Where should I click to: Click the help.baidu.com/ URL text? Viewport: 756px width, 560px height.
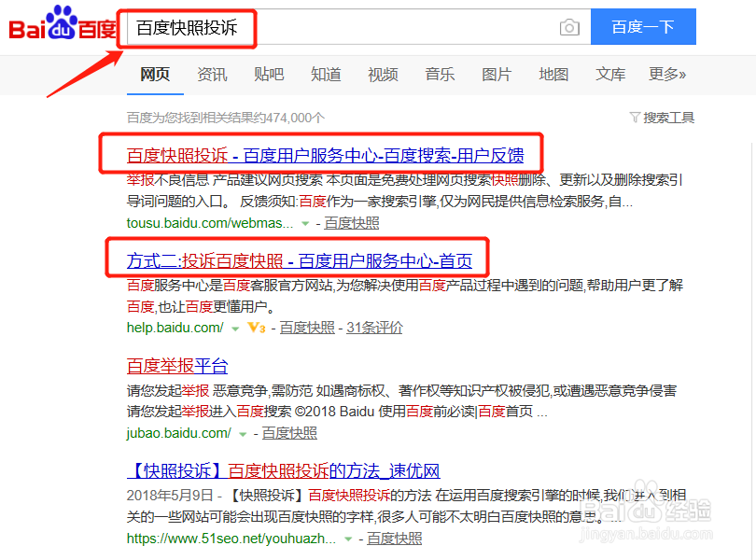pos(175,328)
